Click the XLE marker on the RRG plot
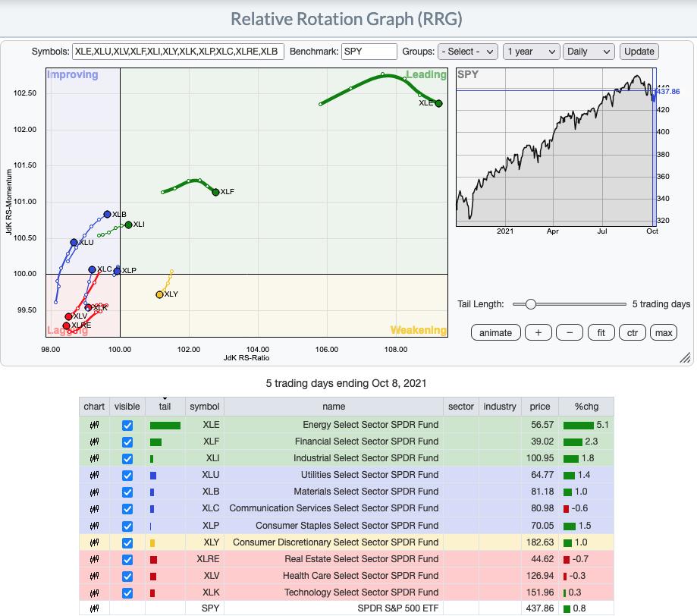Viewport: 697px width, 616px height. pos(438,103)
